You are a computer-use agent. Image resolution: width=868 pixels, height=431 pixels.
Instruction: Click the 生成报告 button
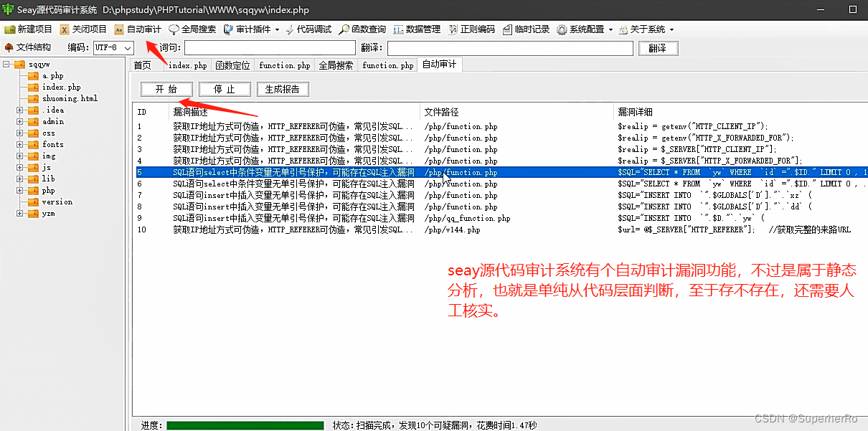click(283, 90)
